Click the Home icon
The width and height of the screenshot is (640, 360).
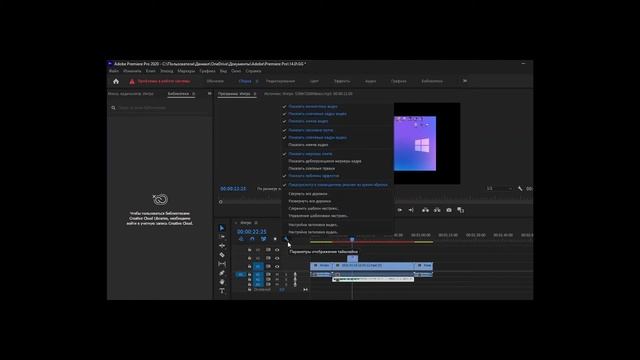(116, 81)
